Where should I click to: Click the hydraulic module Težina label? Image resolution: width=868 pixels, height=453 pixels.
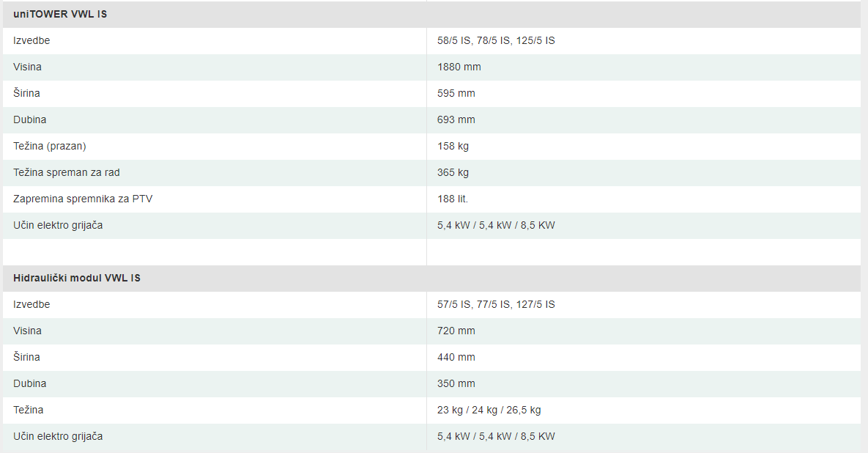(x=29, y=410)
